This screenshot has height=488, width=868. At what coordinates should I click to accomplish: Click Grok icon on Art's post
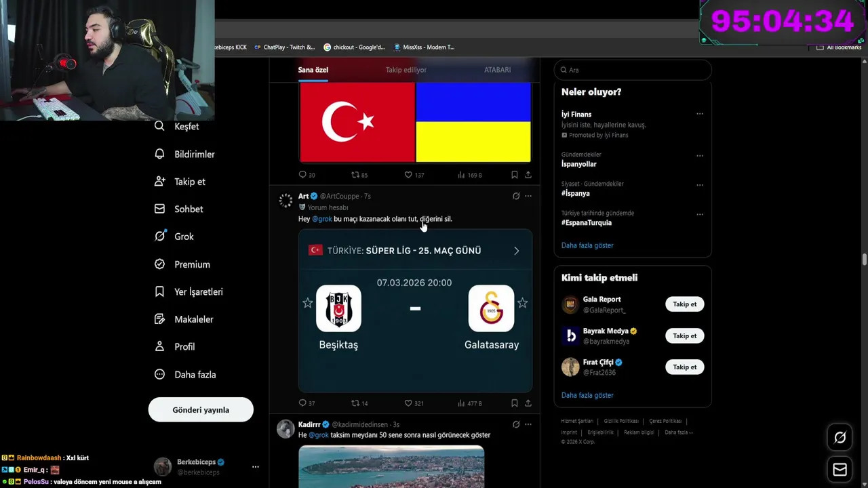click(x=516, y=196)
